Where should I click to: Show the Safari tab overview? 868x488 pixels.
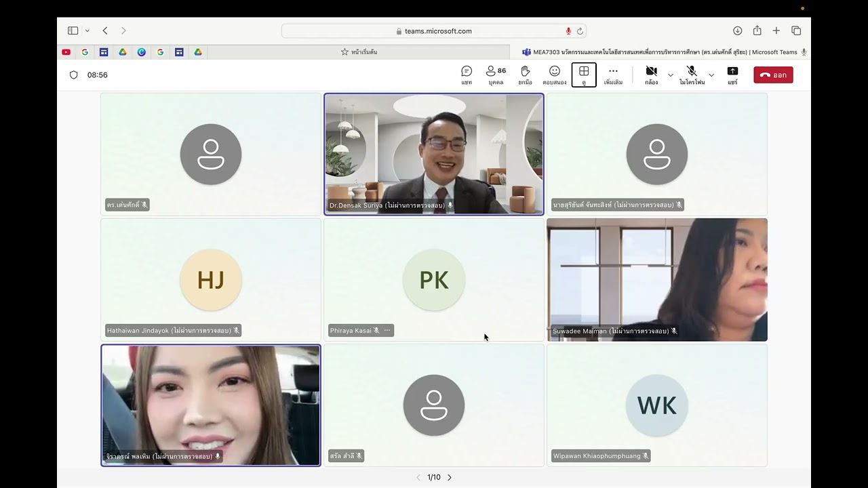(796, 30)
